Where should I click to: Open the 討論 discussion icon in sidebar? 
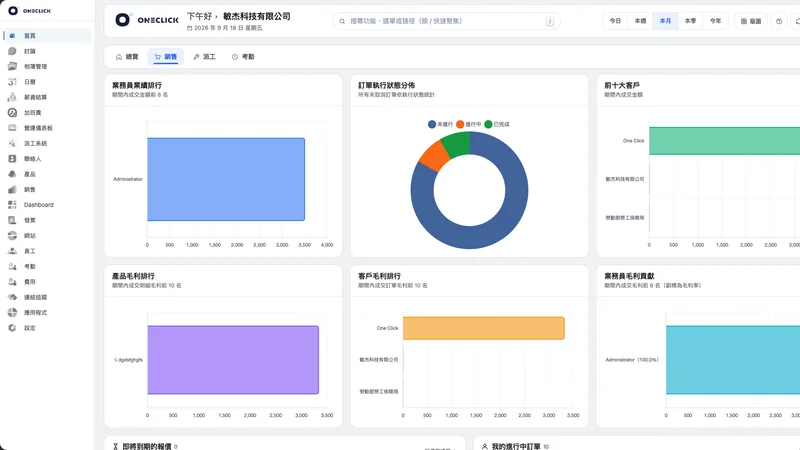tap(12, 51)
